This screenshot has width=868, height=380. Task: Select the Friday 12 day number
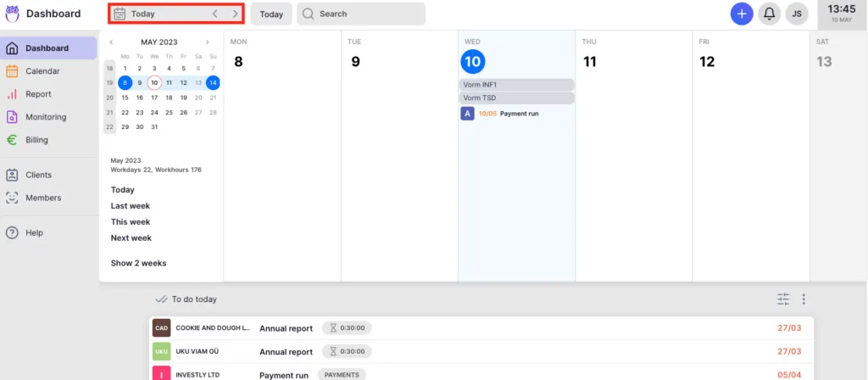[707, 61]
